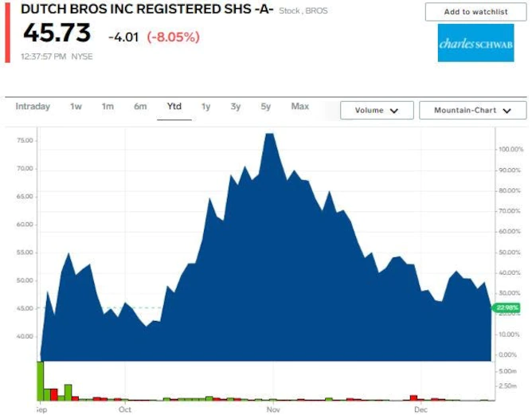Switch to the Intraday chart range

pyautogui.click(x=33, y=107)
